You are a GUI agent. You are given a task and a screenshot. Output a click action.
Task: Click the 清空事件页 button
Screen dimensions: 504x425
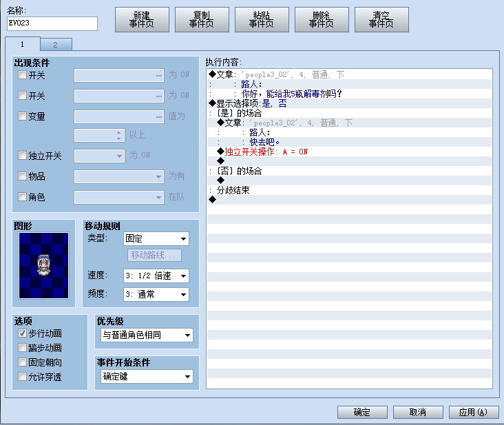(x=381, y=19)
